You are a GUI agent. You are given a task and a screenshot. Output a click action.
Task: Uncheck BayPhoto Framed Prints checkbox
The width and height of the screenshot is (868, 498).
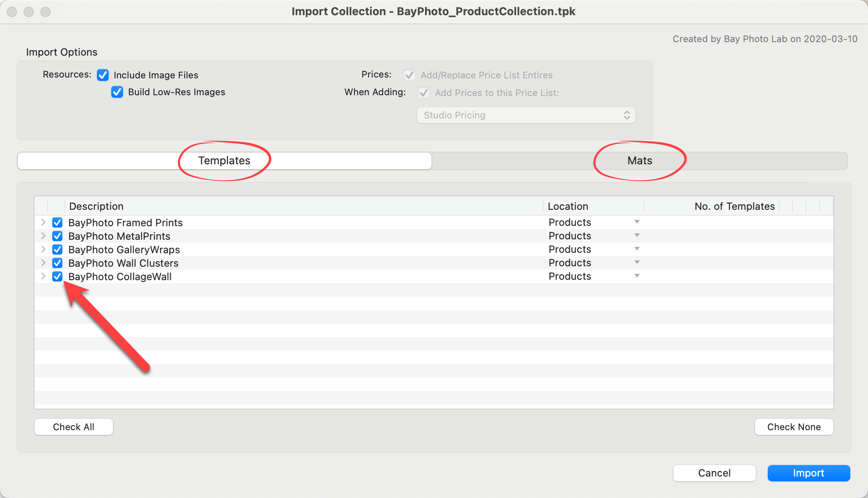(x=57, y=222)
